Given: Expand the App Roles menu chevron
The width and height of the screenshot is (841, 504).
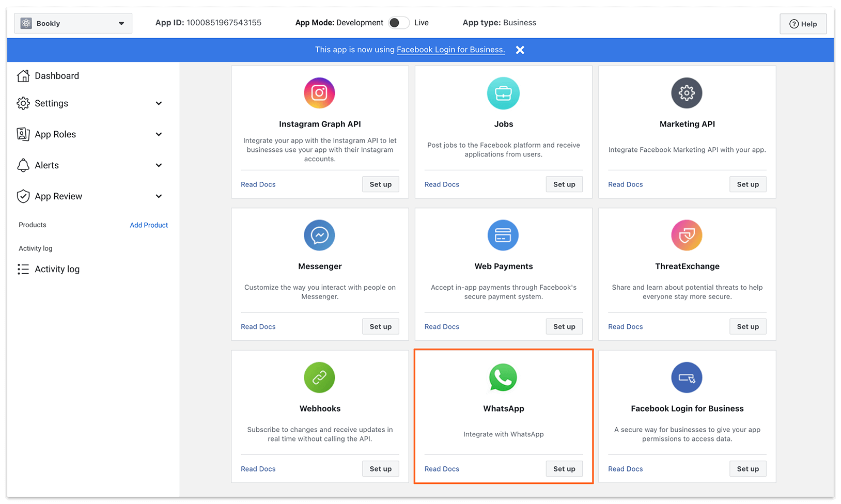Looking at the screenshot, I should [159, 134].
